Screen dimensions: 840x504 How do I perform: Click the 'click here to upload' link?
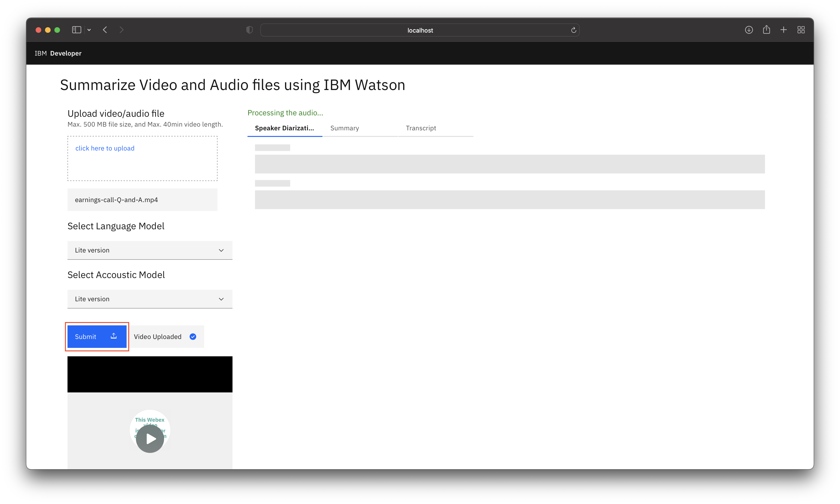click(105, 148)
